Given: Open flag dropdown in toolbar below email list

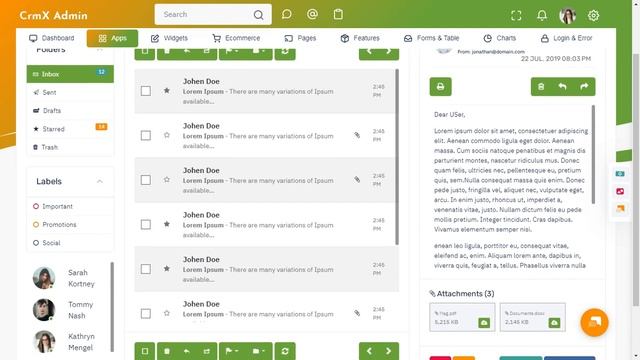Looking at the screenshot, I should pyautogui.click(x=232, y=351).
